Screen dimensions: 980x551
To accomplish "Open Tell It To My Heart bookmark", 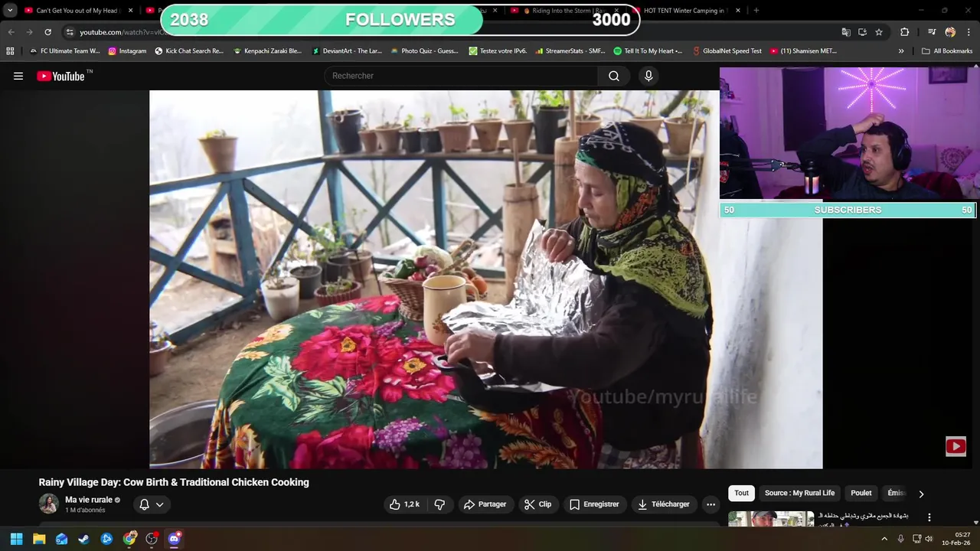I will tap(648, 51).
